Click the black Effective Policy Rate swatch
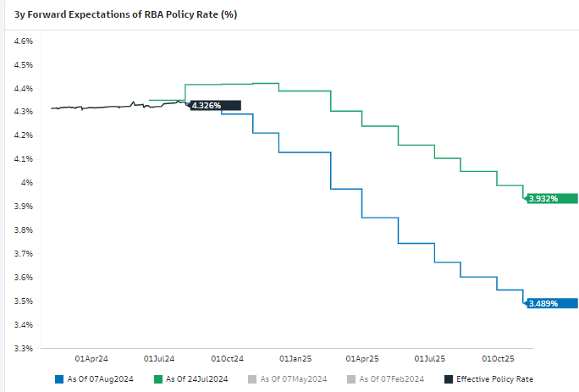The width and height of the screenshot is (579, 392). [x=449, y=378]
